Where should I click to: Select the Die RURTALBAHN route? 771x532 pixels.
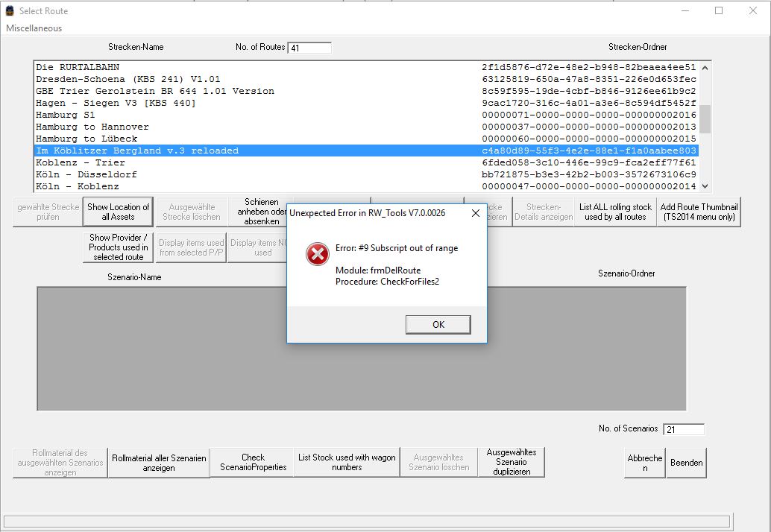[366, 67]
